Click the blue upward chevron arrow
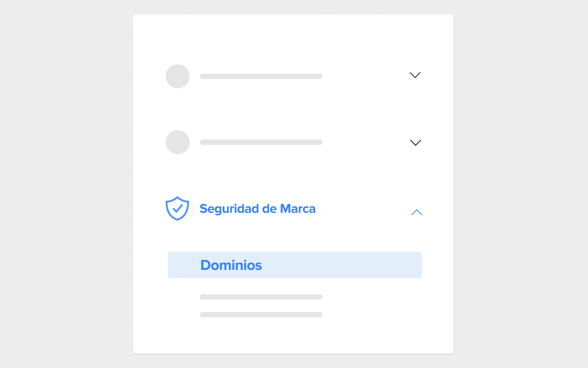 417,212
